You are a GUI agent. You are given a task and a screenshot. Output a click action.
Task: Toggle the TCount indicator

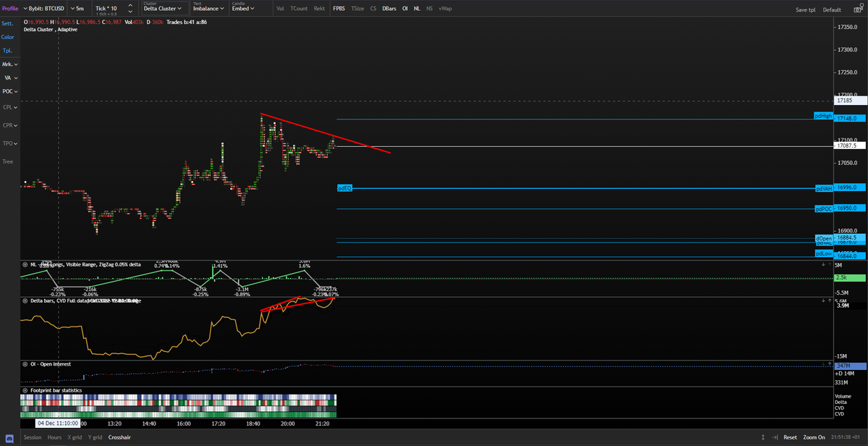(x=299, y=9)
